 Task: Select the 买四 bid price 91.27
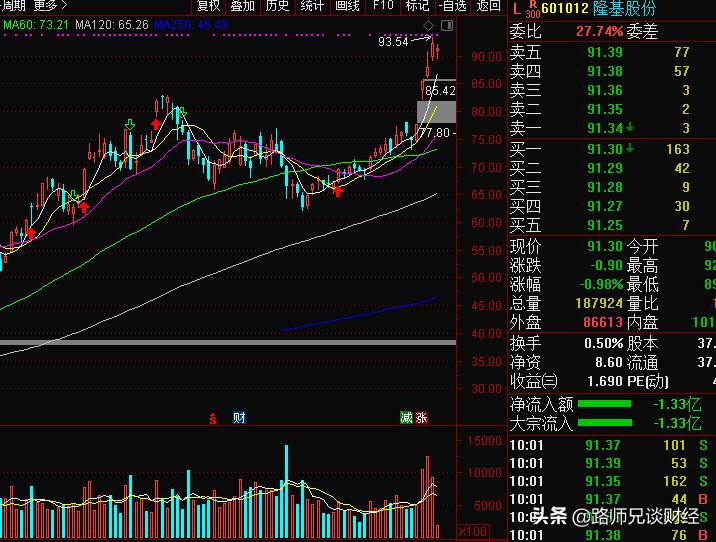tap(605, 206)
